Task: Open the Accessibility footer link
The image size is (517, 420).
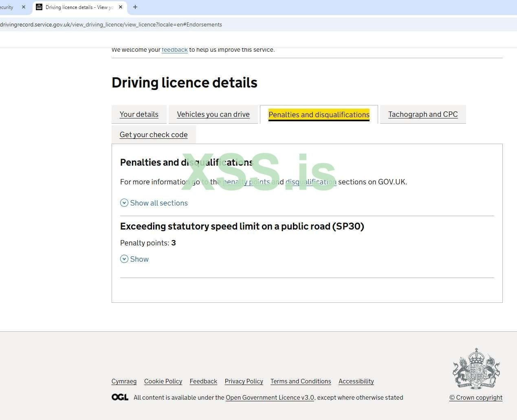Action: pos(356,381)
